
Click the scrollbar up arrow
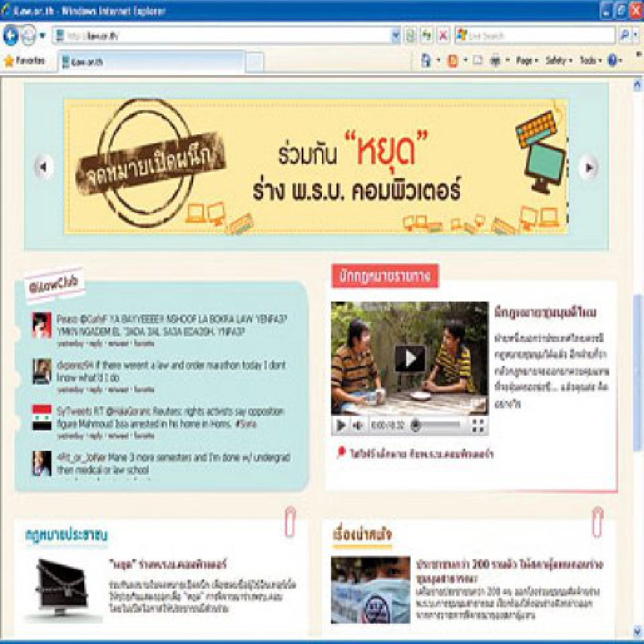[x=638, y=84]
